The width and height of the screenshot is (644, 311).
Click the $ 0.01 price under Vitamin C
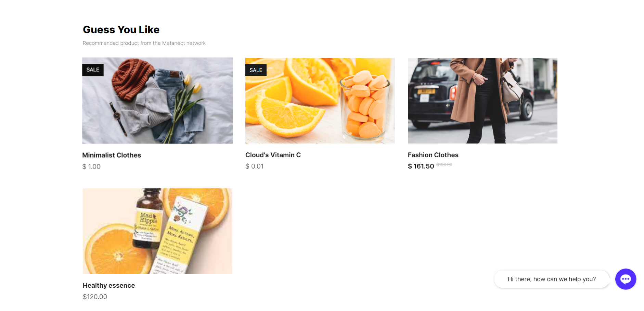pyautogui.click(x=255, y=166)
